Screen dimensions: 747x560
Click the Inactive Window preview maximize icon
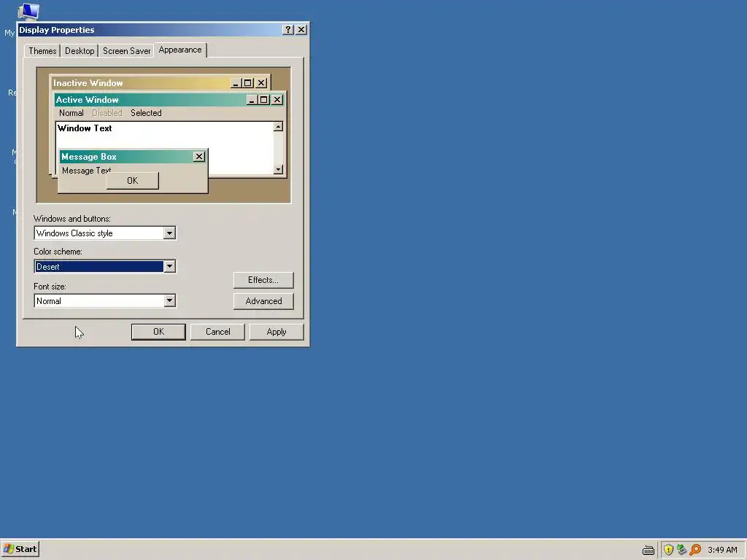pyautogui.click(x=248, y=83)
